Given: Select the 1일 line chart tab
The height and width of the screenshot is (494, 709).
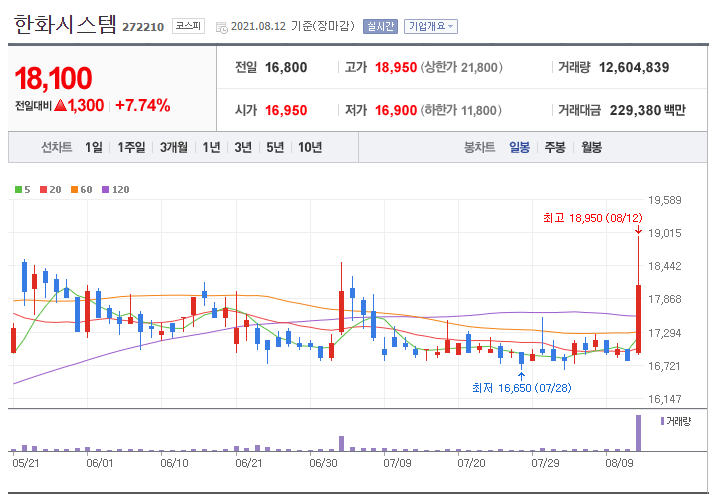Looking at the screenshot, I should pos(94,147).
